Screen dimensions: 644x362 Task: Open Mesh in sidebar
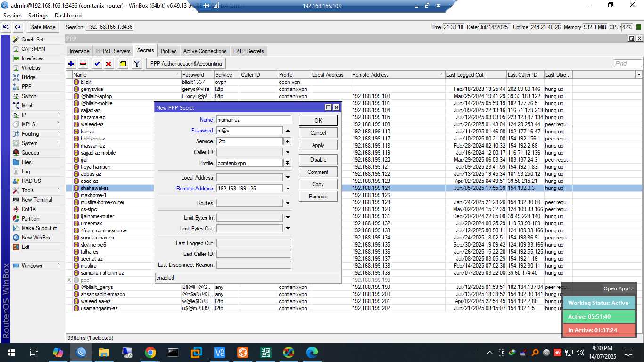click(x=27, y=106)
